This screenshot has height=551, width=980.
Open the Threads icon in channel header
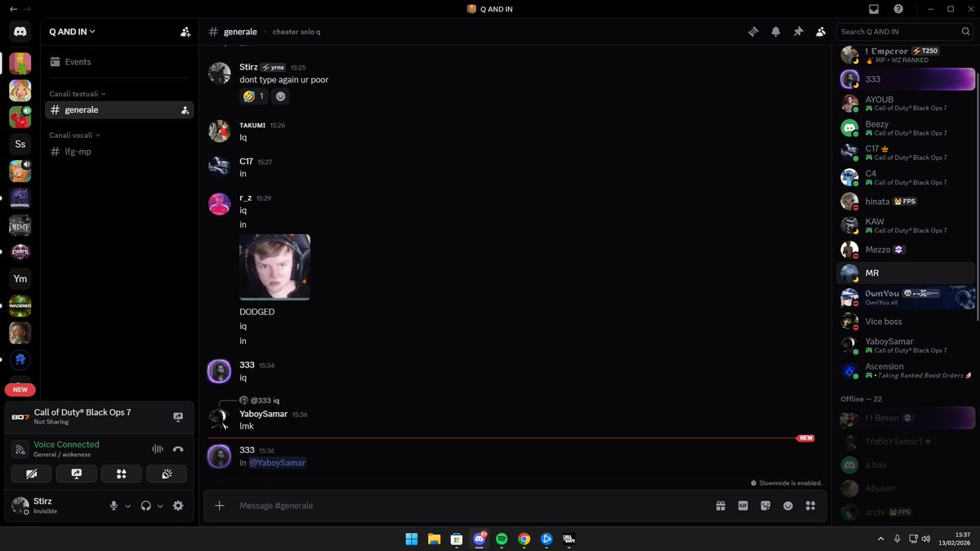753,32
